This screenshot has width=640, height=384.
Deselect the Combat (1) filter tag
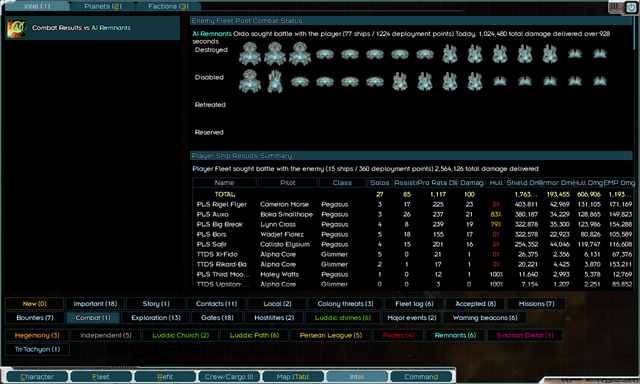(93, 317)
